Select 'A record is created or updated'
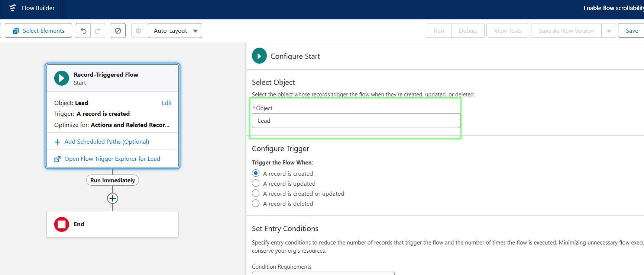Image resolution: width=644 pixels, height=275 pixels. click(x=256, y=193)
